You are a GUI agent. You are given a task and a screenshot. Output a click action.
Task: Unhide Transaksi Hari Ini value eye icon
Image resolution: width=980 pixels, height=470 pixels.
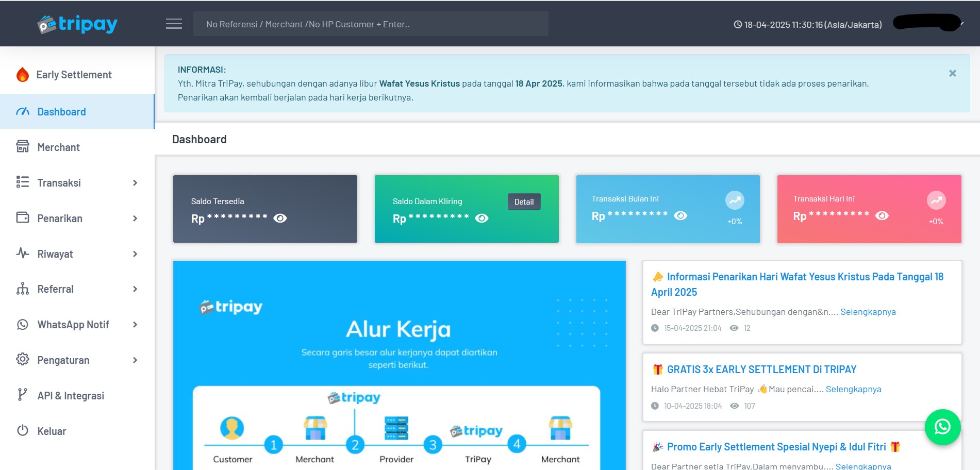(882, 216)
